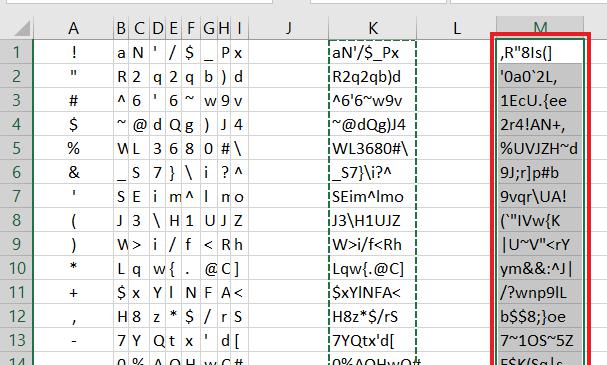Click cell containing ^6'6~w9v
Image resolution: width=607 pixels, height=365 pixels.
click(x=372, y=100)
